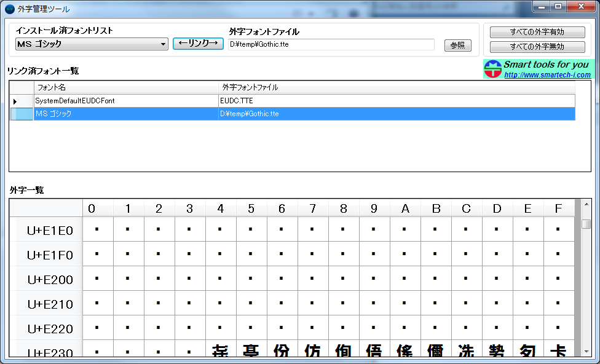The width and height of the screenshot is (600, 364).
Task: Click the scroll up arrow in the gaiji list
Action: (586, 204)
